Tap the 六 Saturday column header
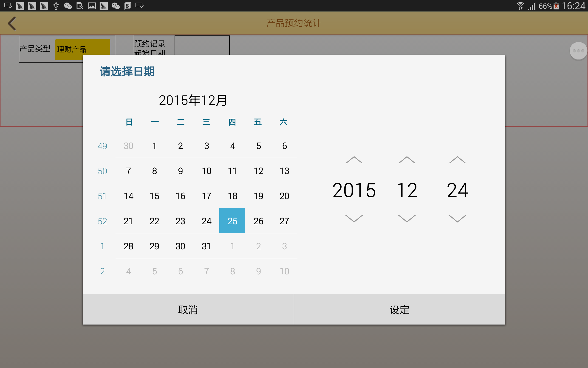Image resolution: width=588 pixels, height=368 pixels. coord(284,122)
